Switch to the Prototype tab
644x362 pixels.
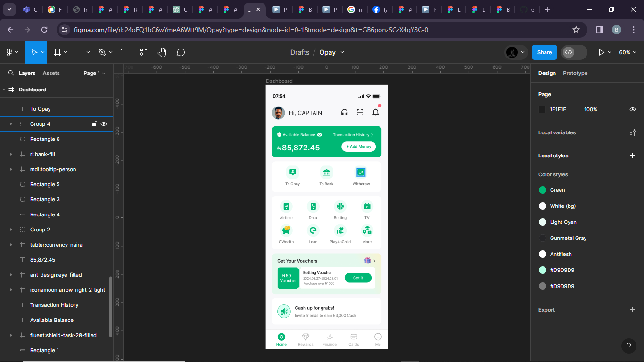click(x=575, y=73)
